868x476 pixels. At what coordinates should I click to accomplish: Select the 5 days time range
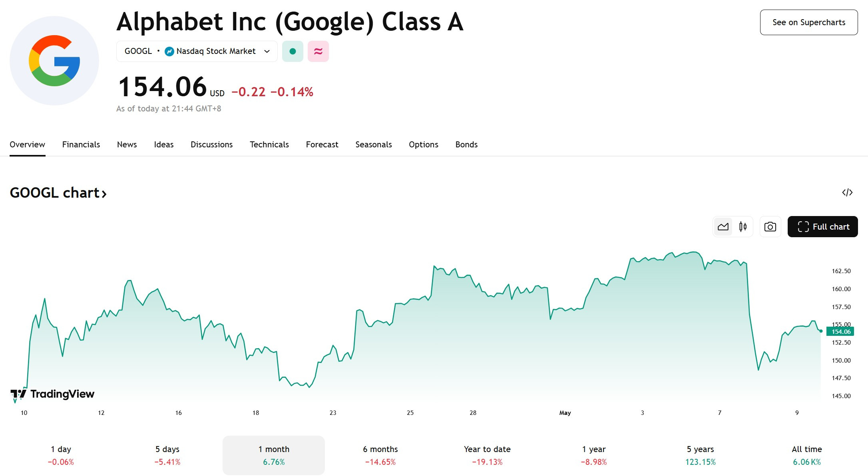tap(167, 455)
